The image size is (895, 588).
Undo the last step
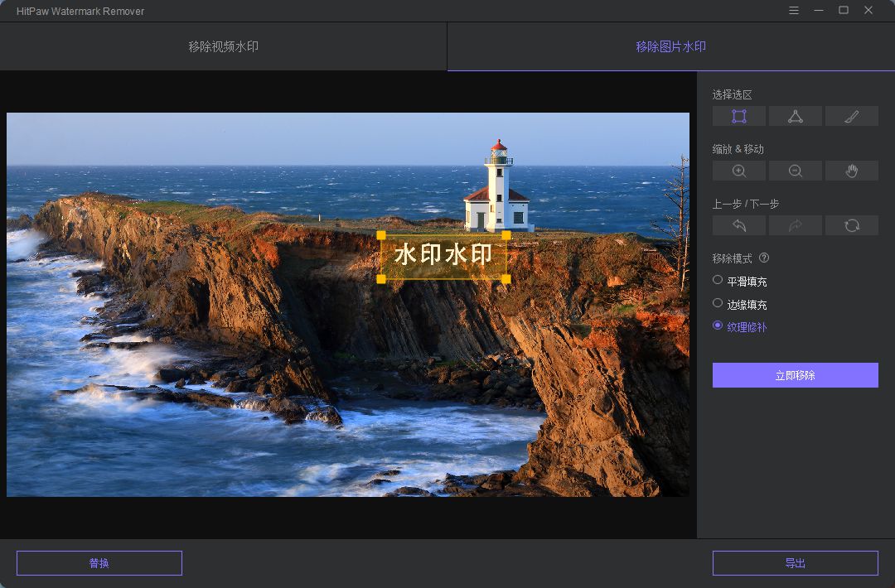738,225
